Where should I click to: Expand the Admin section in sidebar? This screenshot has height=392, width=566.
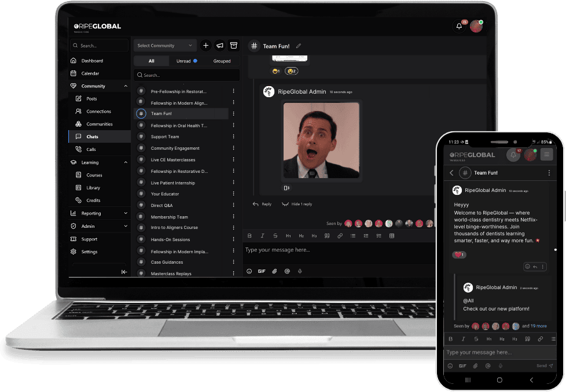pos(98,226)
